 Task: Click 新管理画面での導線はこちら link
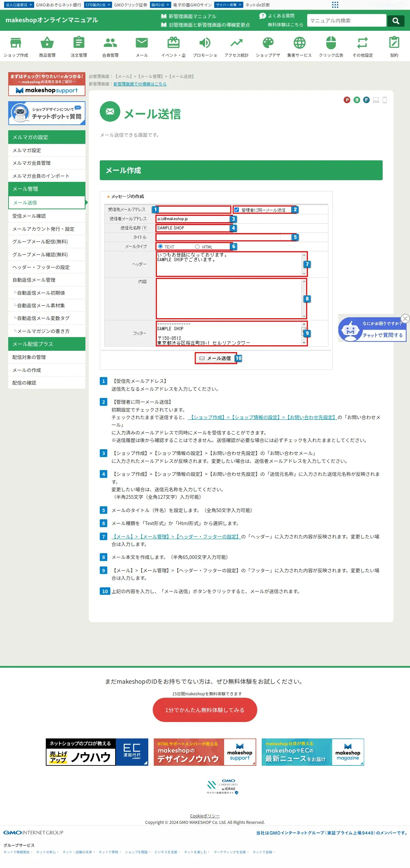coord(140,84)
